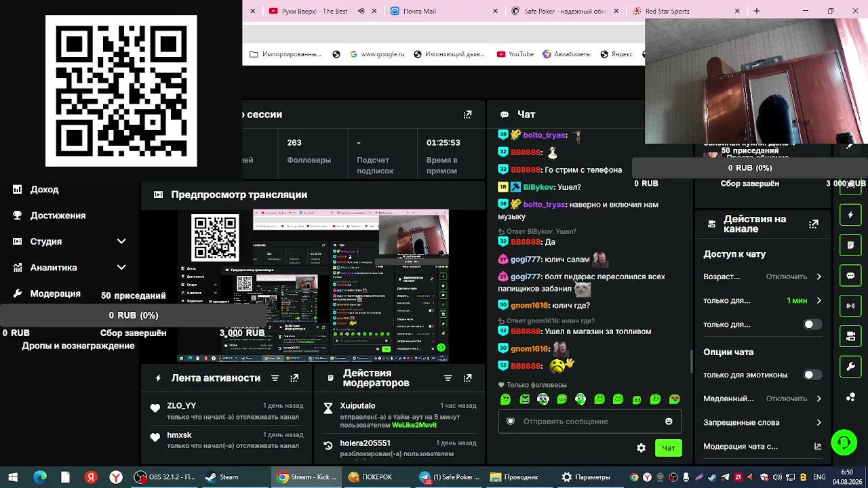868x488 pixels.
Task: Open the Импортированные bookmarks folder
Action: tap(285, 54)
